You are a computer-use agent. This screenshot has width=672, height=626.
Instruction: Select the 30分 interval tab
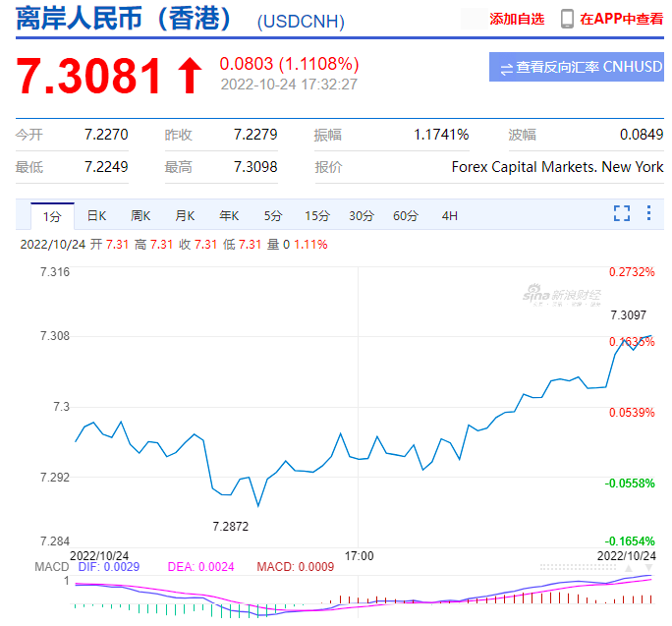point(361,215)
